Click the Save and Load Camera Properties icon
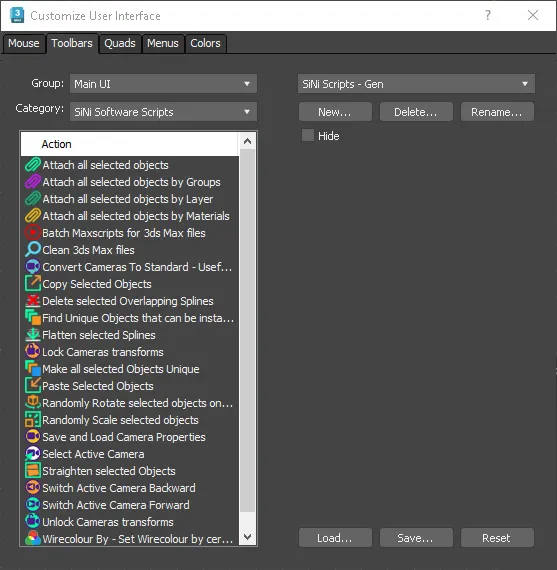Viewport: 557px width, 570px height. point(33,437)
